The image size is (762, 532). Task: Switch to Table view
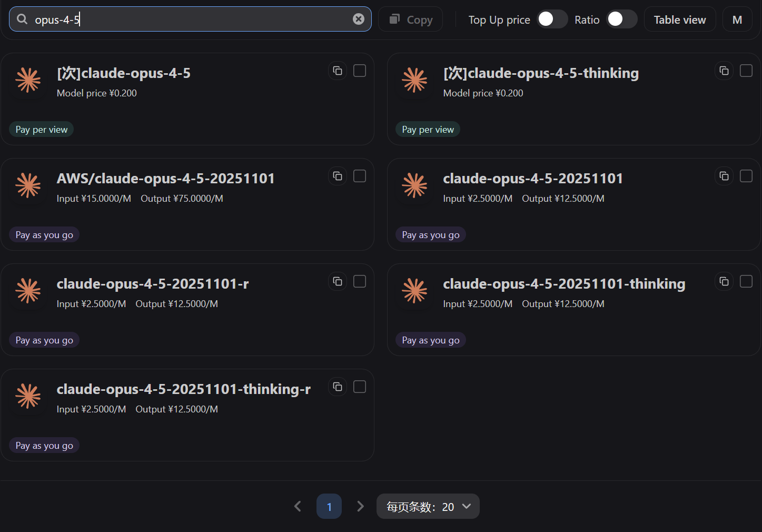click(680, 19)
